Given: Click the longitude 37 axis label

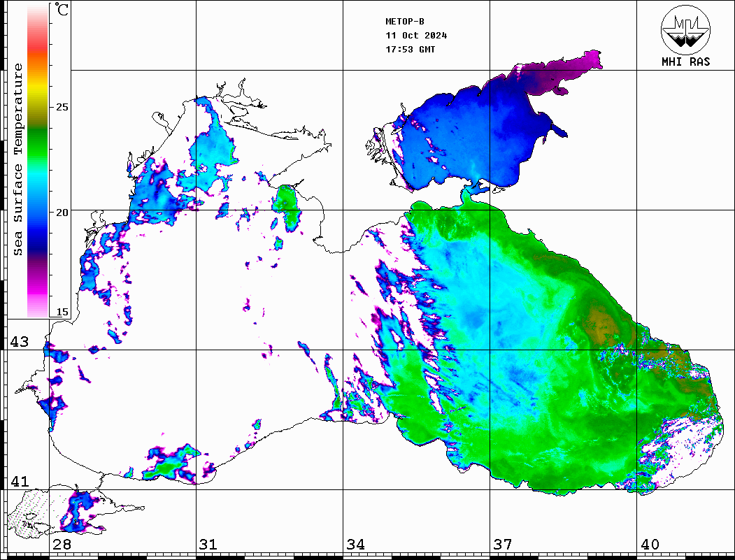Looking at the screenshot, I should [x=502, y=545].
